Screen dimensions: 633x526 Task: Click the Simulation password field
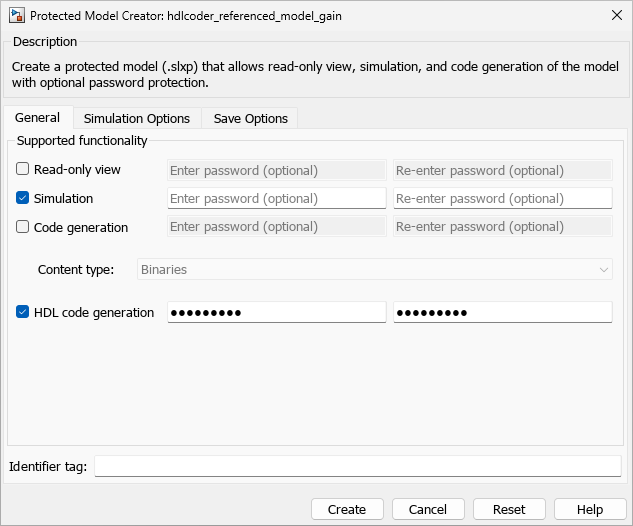pos(276,198)
